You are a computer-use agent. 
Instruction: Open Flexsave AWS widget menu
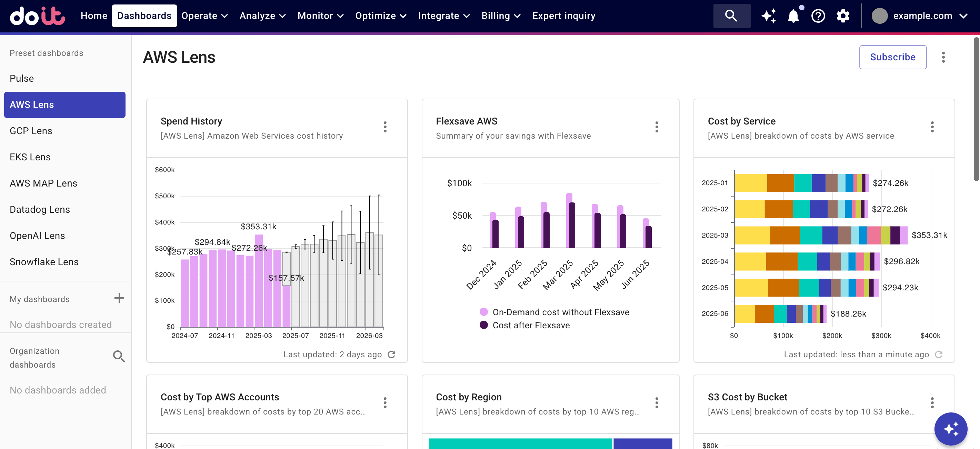pos(657,127)
